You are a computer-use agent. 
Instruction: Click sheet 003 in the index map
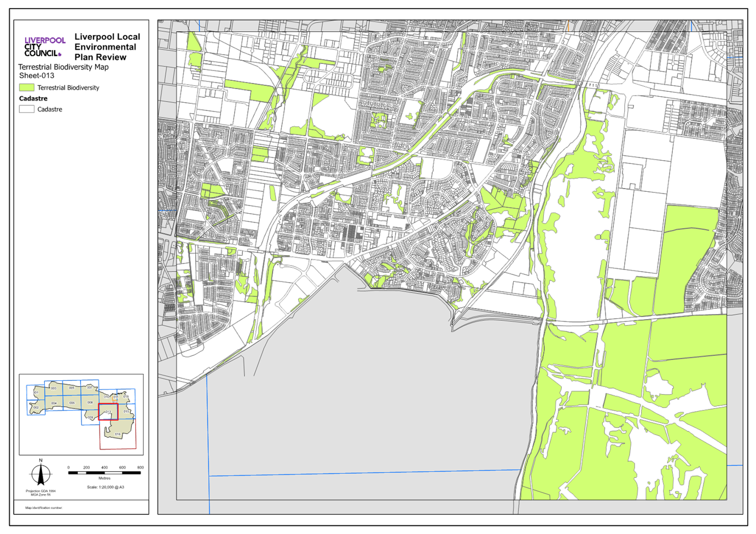54,388
